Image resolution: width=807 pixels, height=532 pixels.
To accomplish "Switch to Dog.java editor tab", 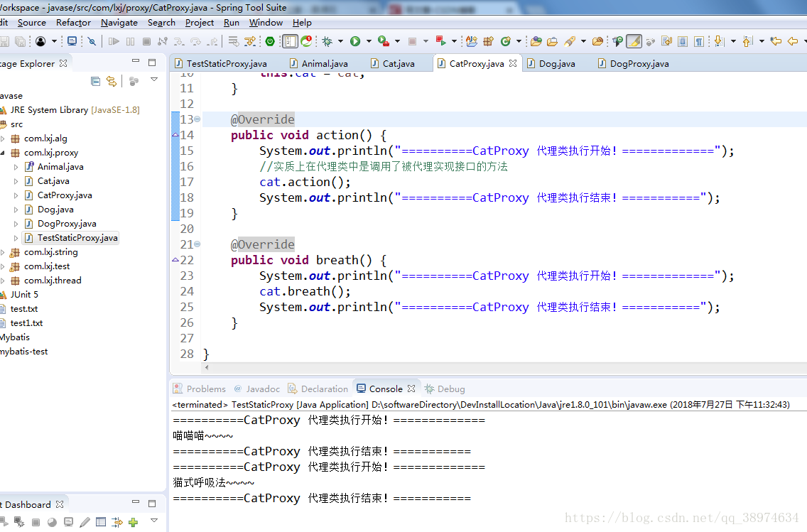I will click(551, 63).
